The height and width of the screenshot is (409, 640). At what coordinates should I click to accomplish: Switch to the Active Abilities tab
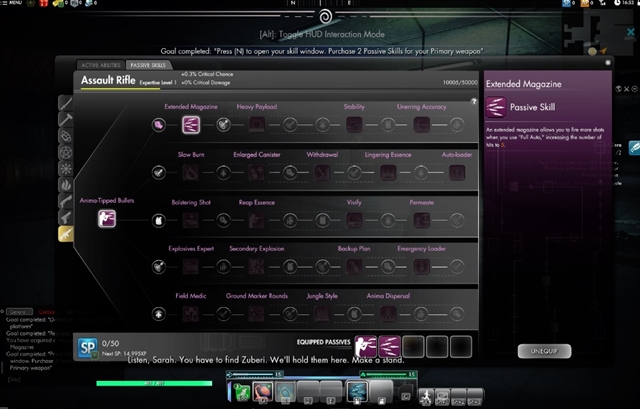pos(99,64)
